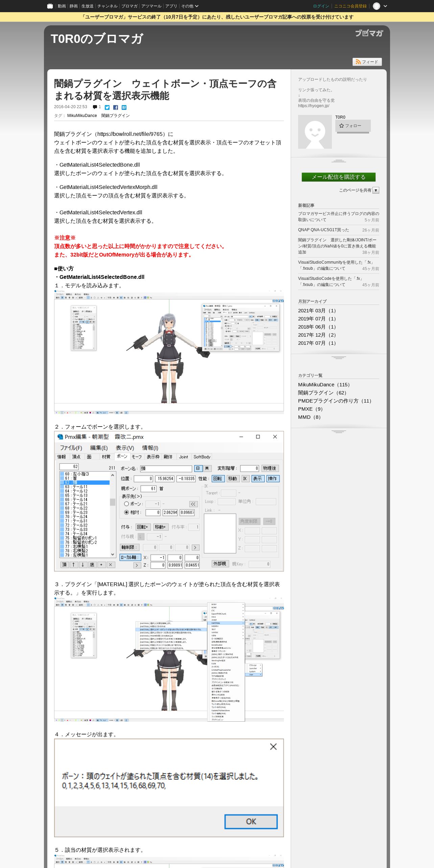Toggle the 軸制限 button
This screenshot has width=434, height=868.
click(129, 548)
